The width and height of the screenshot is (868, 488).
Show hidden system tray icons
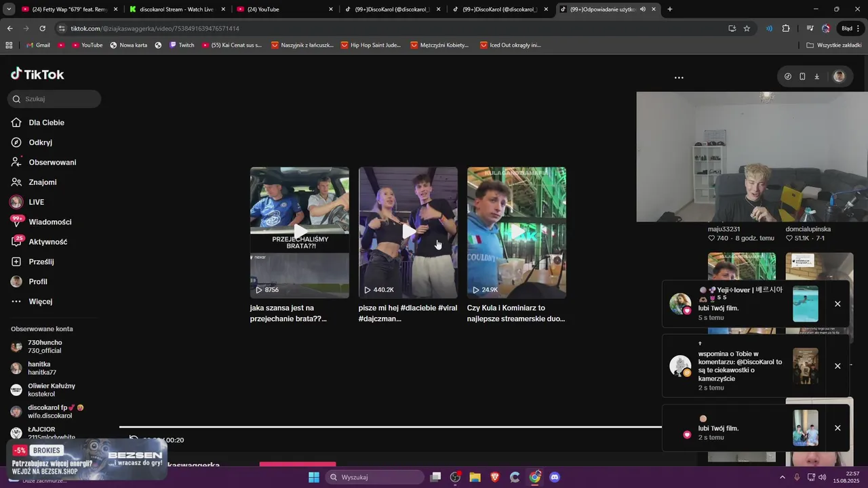tap(783, 477)
